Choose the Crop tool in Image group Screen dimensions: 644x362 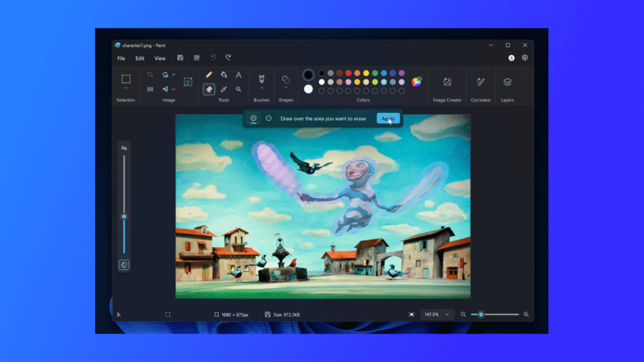(150, 75)
